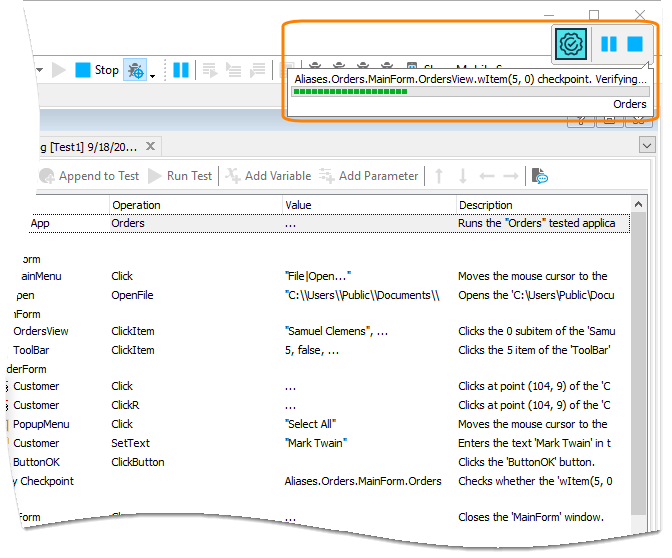The height and width of the screenshot is (558, 672).
Task: Click the disabled Run play arrow in toolbar
Action: (59, 70)
